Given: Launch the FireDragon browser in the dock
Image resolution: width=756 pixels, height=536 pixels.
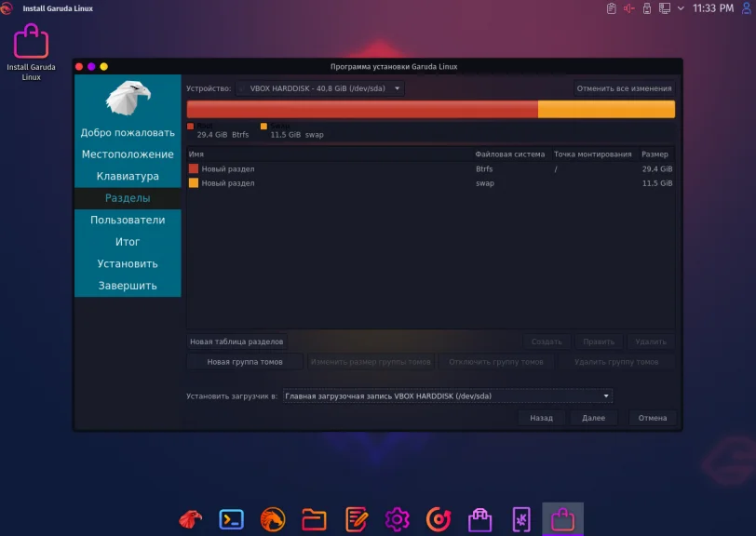Looking at the screenshot, I should pyautogui.click(x=273, y=519).
